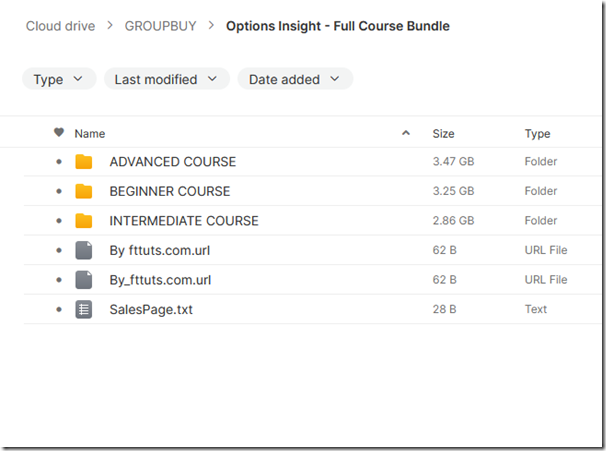
Task: Open the Last modified filter dropdown
Action: coord(167,79)
